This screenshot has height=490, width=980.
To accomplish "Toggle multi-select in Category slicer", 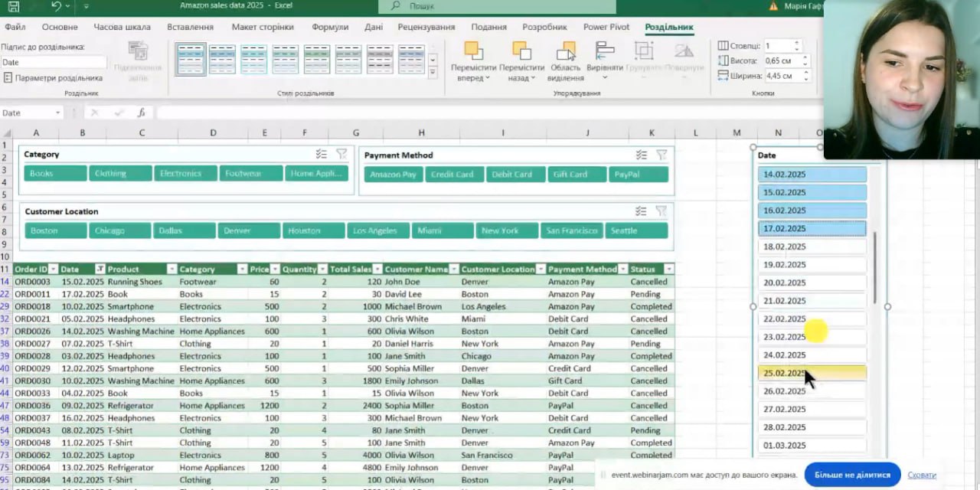I will coord(322,155).
